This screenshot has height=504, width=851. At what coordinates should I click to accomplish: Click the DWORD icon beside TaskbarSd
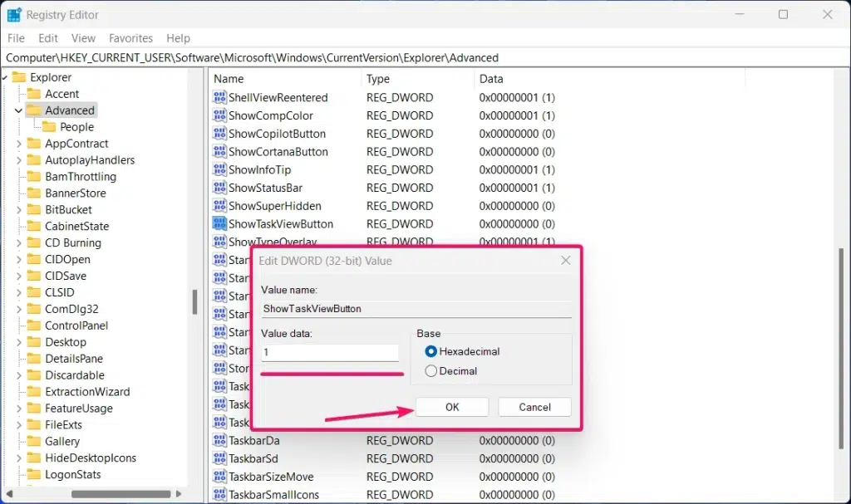tap(219, 458)
